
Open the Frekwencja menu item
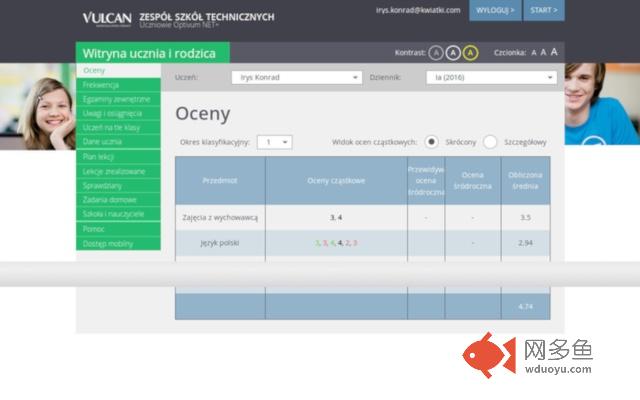pos(118,85)
